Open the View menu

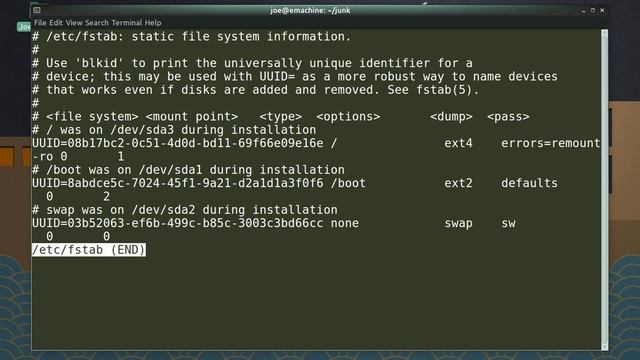click(x=74, y=22)
